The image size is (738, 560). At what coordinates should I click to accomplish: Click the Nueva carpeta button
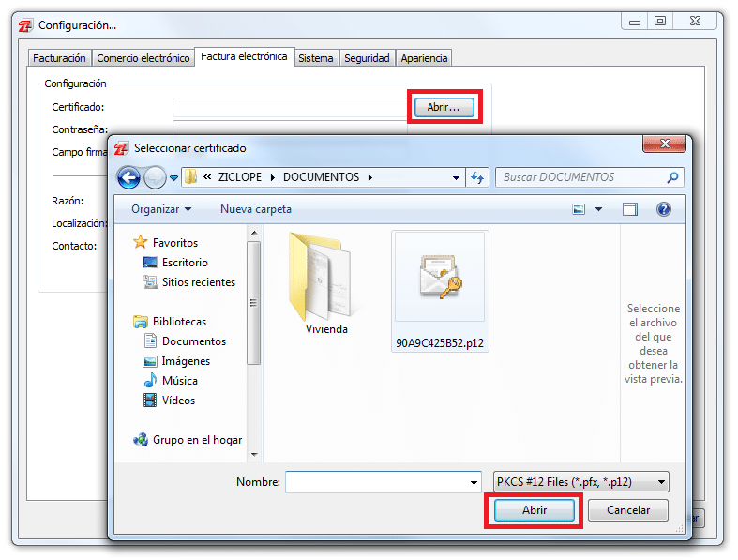[255, 209]
